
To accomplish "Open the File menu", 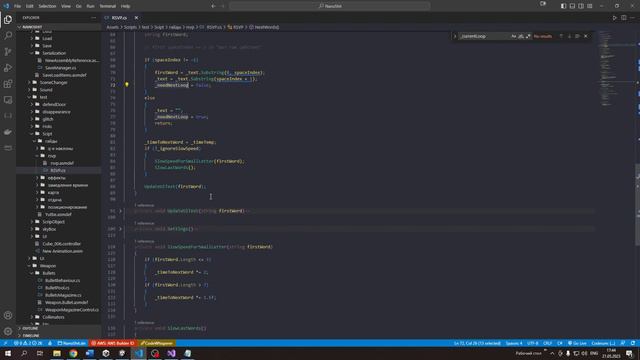I will click(17, 6).
